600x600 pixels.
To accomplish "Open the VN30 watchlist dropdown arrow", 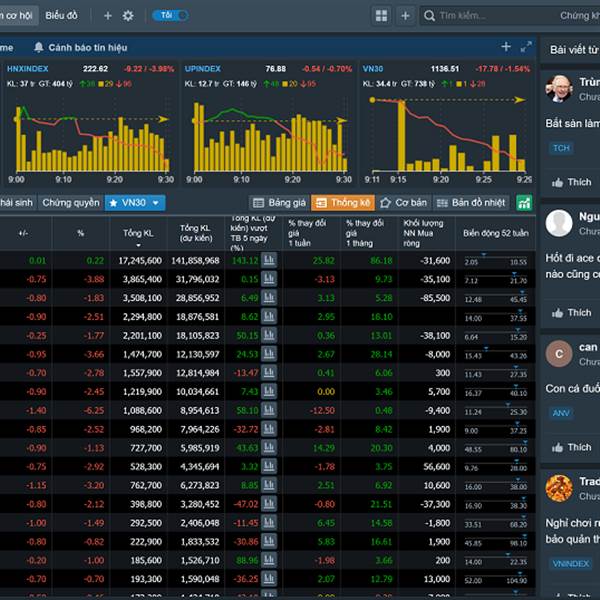I will tap(156, 203).
